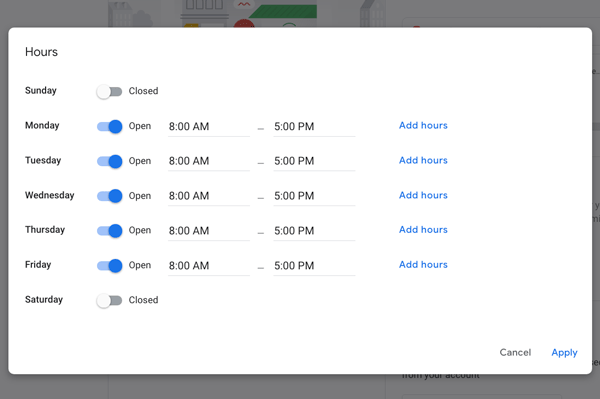Change Tuesday's 8:00 AM opening time
Image resolution: width=600 pixels, height=399 pixels.
[209, 161]
